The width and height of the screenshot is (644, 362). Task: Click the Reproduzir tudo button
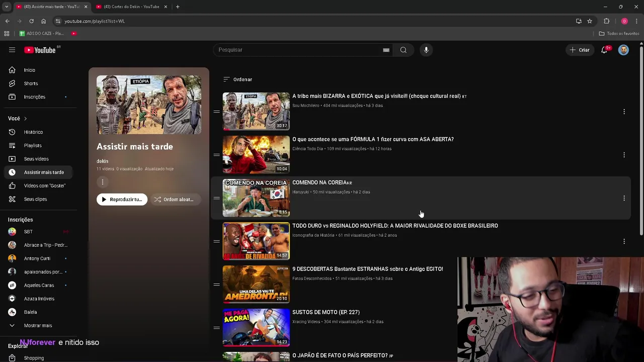tap(122, 200)
